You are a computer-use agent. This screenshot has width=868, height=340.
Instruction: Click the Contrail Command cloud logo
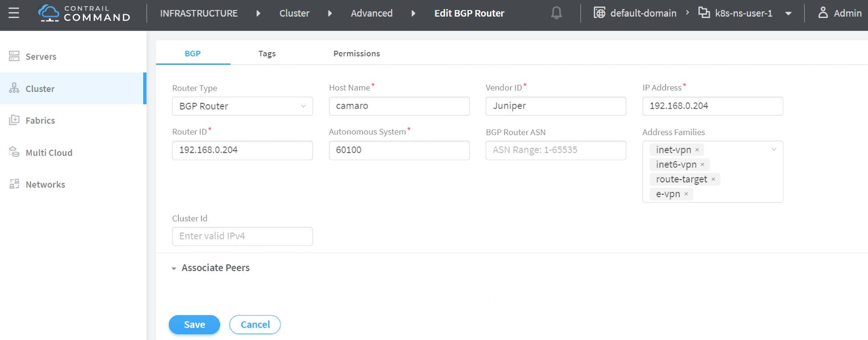48,13
